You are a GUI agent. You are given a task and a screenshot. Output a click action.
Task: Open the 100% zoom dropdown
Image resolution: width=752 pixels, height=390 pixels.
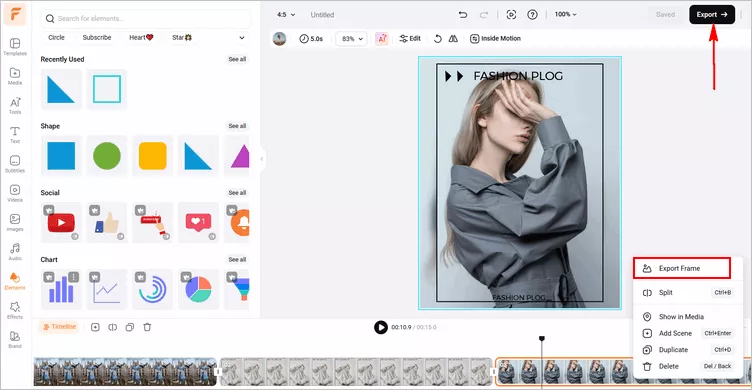tap(565, 14)
